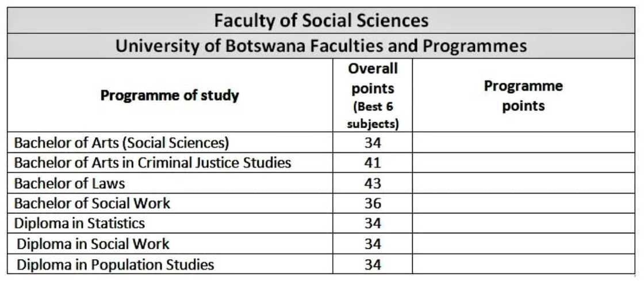This screenshot has width=644, height=281.
Task: Click the 'Faculty of Social Sciences' title
Action: 321,21
